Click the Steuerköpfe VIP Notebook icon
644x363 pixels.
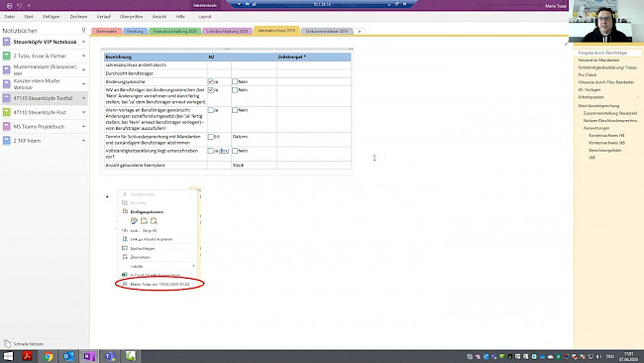point(6,42)
